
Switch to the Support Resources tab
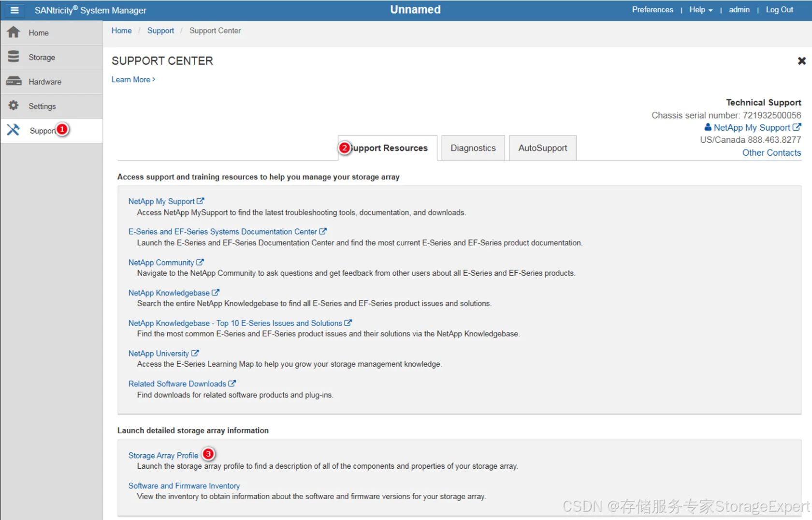point(388,148)
